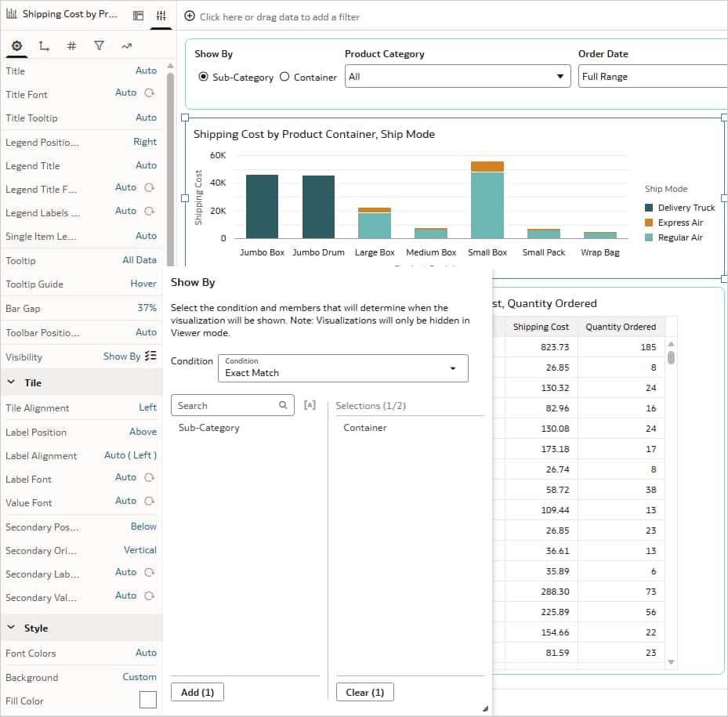The width and height of the screenshot is (728, 717).
Task: Collapse the Tile section
Action: [12, 382]
